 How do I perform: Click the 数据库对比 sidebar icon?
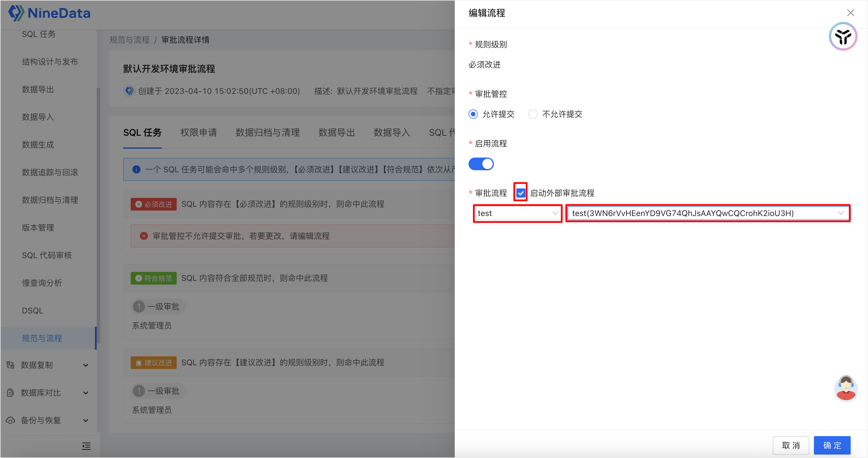pyautogui.click(x=10, y=393)
